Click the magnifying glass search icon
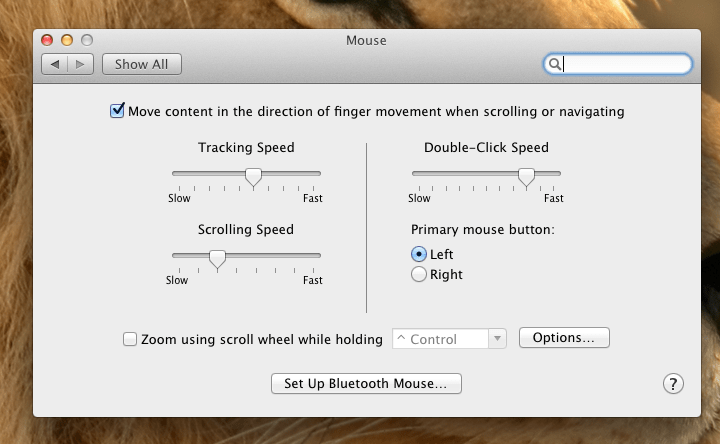 pos(553,64)
